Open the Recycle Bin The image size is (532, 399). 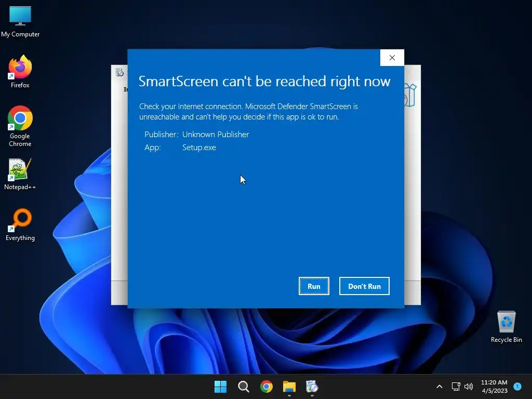click(x=506, y=326)
